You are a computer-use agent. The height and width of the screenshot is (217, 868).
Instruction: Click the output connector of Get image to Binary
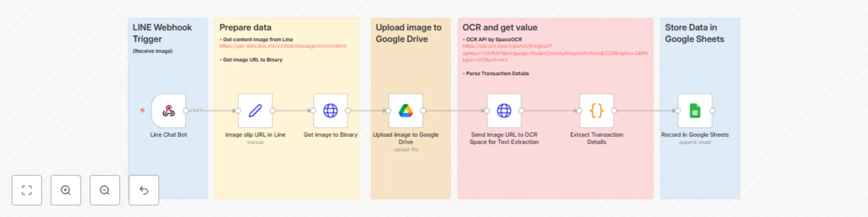tap(348, 111)
